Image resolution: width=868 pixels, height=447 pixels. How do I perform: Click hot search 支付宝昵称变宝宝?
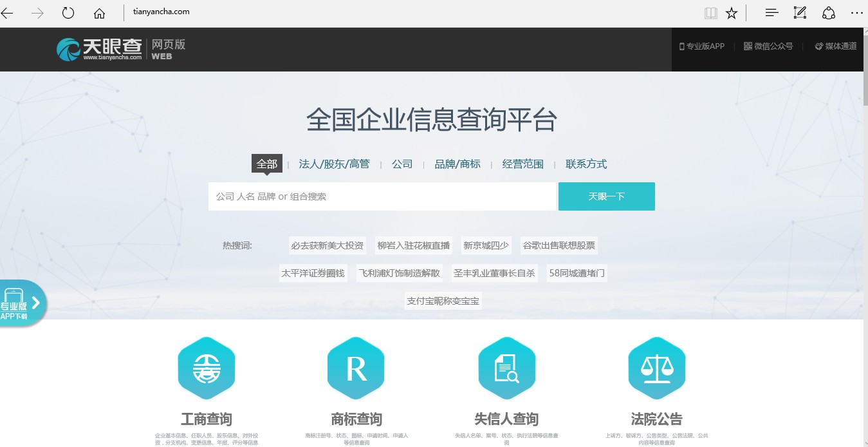(x=443, y=301)
